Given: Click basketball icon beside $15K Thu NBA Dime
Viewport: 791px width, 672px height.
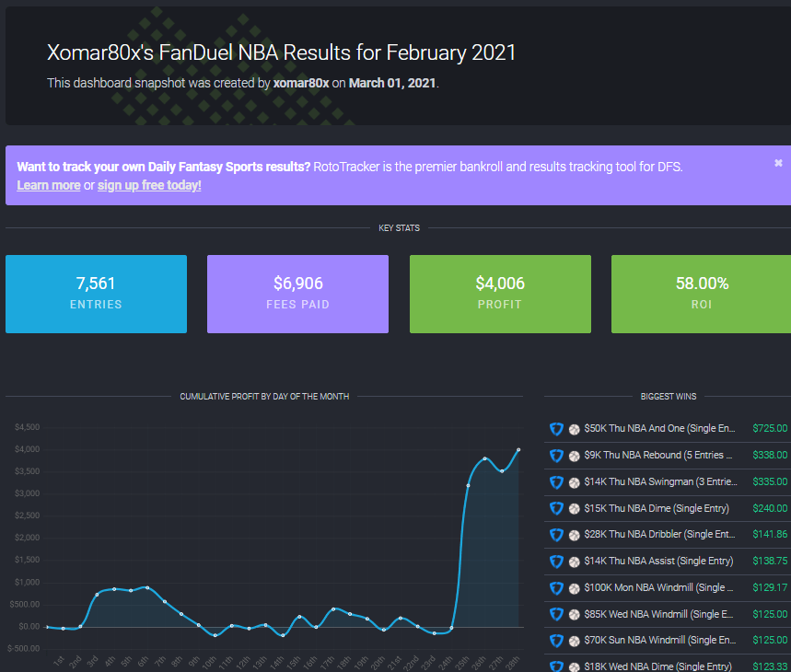Looking at the screenshot, I should [x=574, y=509].
